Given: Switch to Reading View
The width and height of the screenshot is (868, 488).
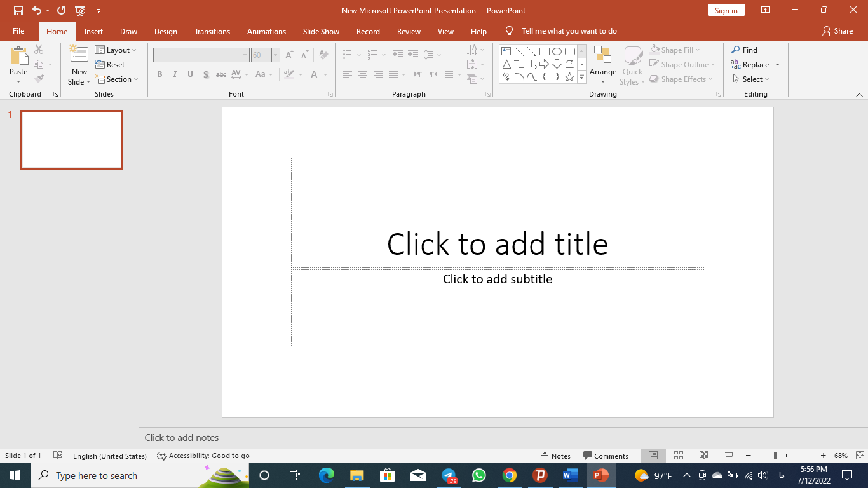Looking at the screenshot, I should (x=703, y=456).
